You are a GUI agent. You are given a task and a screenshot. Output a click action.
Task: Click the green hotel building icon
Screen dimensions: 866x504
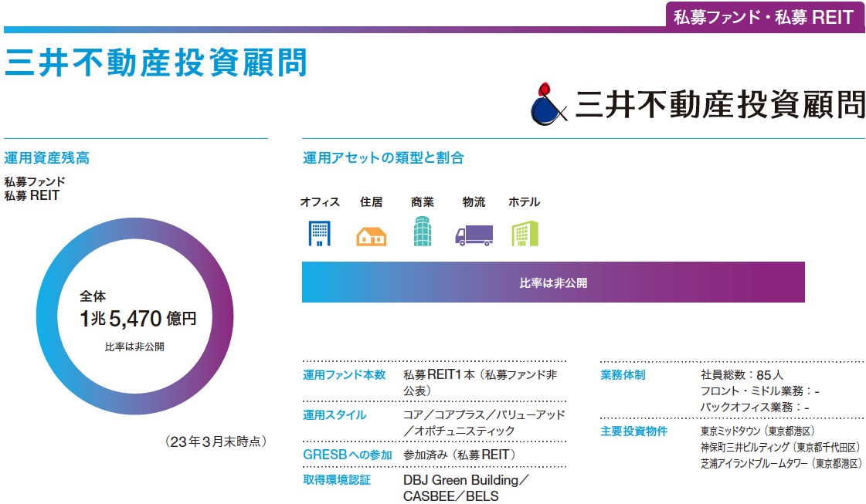525,234
